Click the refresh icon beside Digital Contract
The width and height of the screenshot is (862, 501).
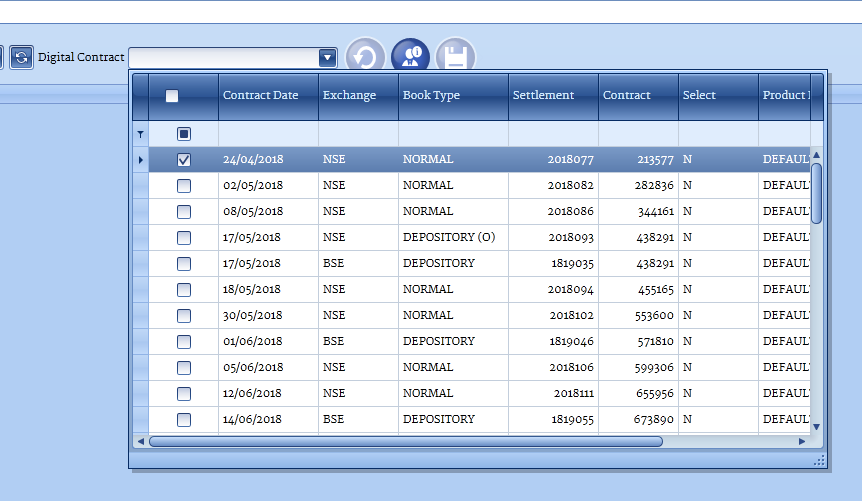tap(21, 57)
